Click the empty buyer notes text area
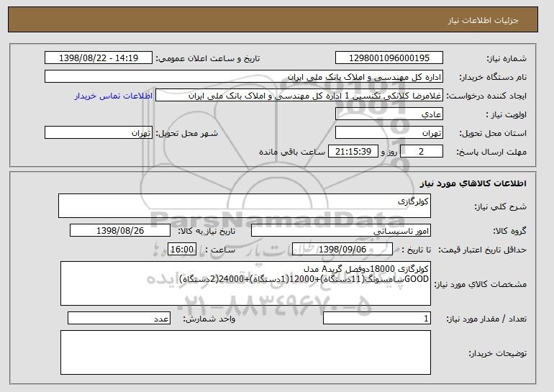554x392 pixels. pos(245,352)
